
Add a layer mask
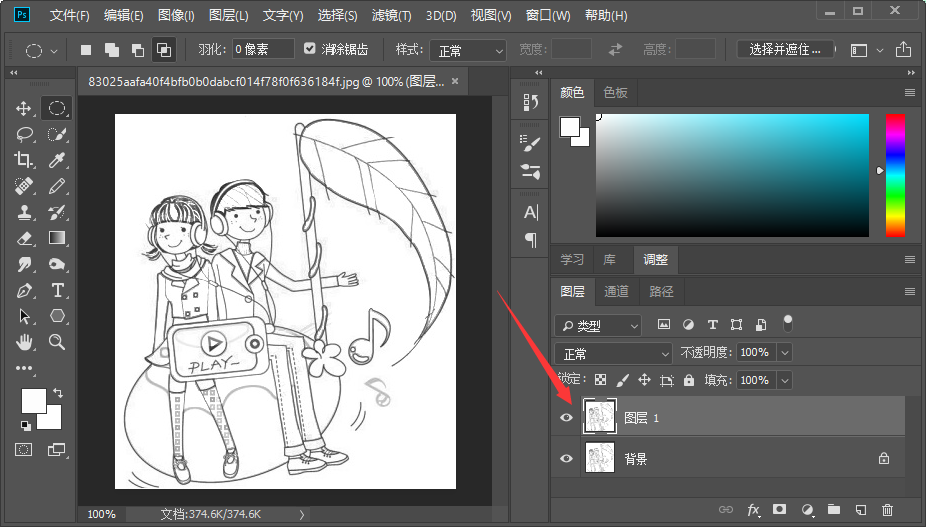point(780,509)
